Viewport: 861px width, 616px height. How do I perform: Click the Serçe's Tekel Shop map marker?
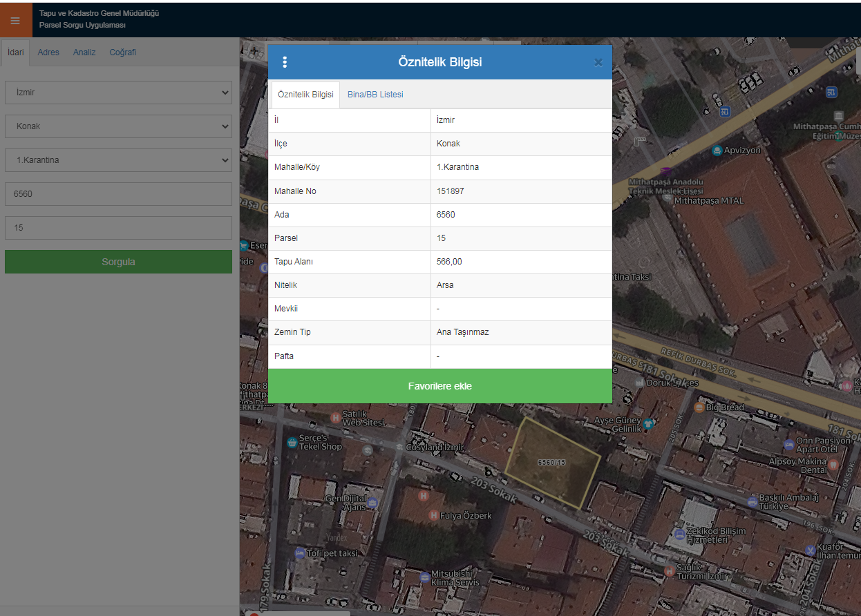point(292,442)
